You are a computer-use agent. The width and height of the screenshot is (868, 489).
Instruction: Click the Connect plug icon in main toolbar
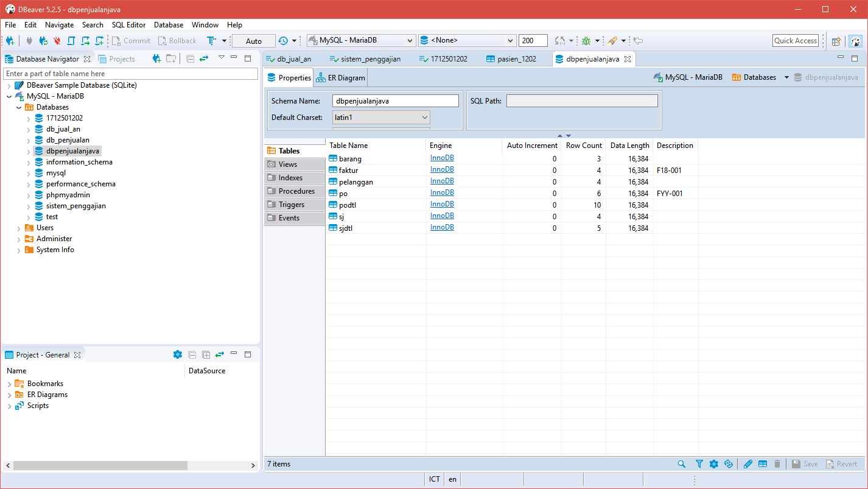click(x=29, y=41)
